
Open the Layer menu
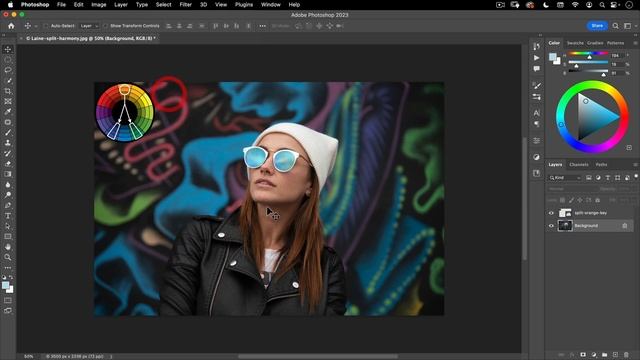(120, 5)
